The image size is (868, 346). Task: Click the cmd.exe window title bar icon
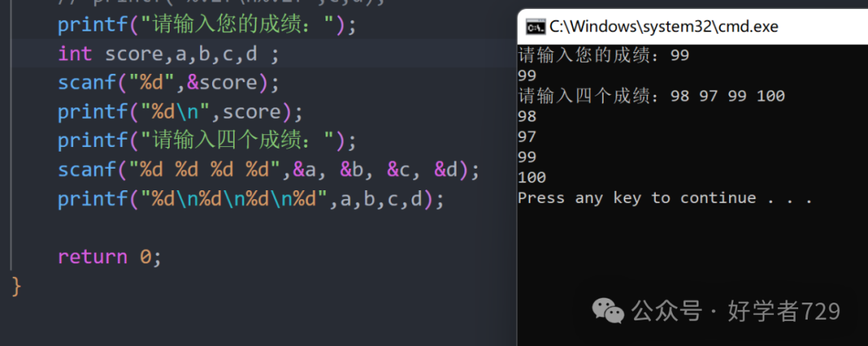tap(534, 26)
